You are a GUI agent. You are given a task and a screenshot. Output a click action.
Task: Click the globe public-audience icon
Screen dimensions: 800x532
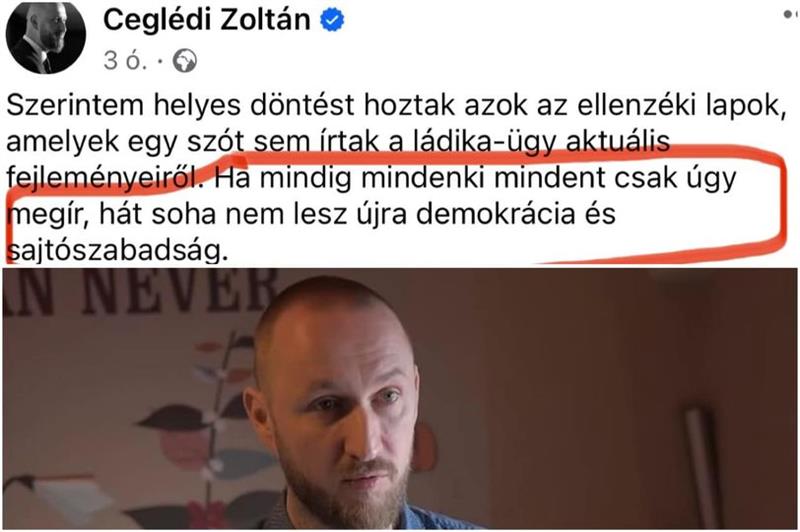click(x=185, y=61)
